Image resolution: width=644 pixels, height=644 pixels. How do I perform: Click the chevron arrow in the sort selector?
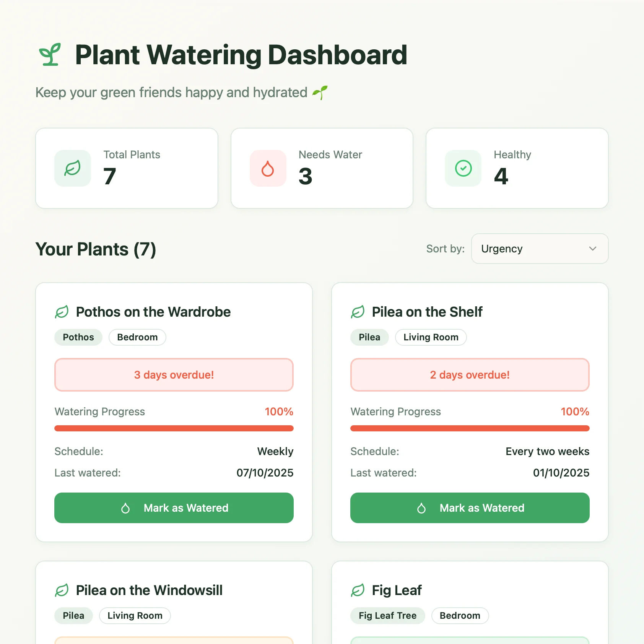pyautogui.click(x=593, y=249)
